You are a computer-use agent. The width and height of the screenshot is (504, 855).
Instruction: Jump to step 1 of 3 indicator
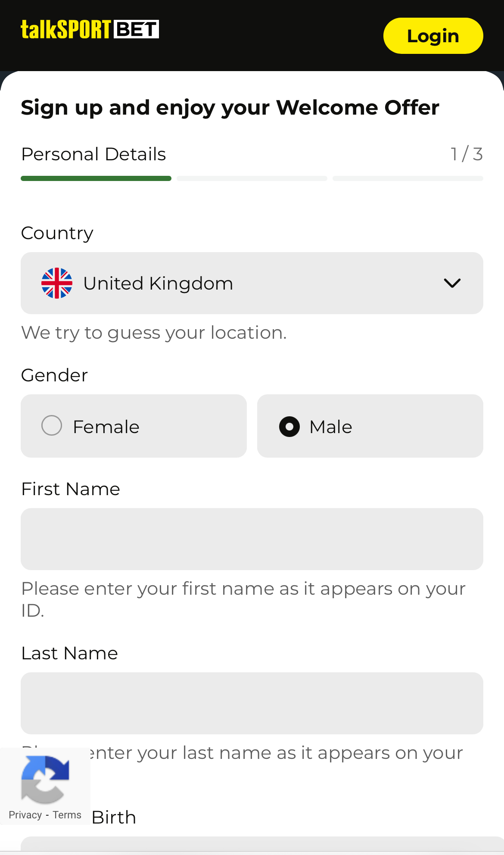click(x=467, y=154)
